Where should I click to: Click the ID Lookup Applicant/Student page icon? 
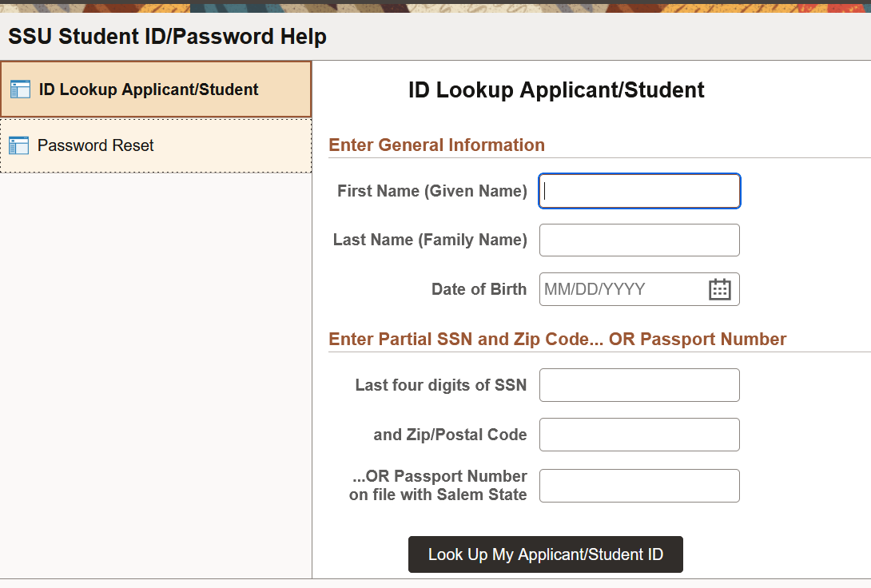pyautogui.click(x=20, y=89)
